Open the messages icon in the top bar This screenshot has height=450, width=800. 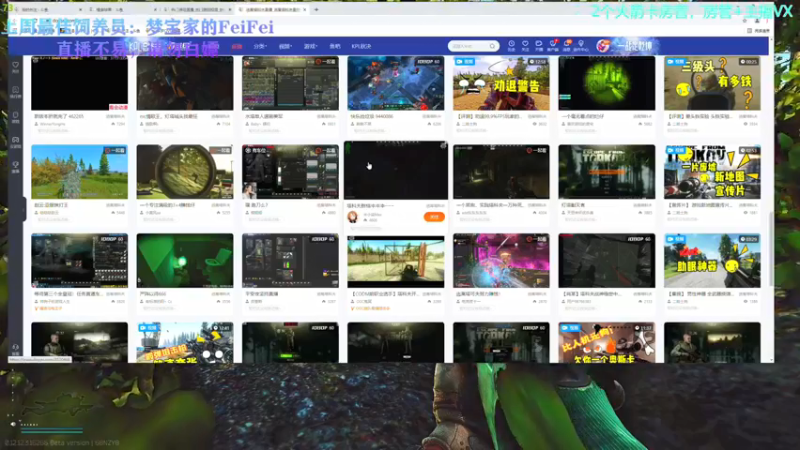pos(567,46)
